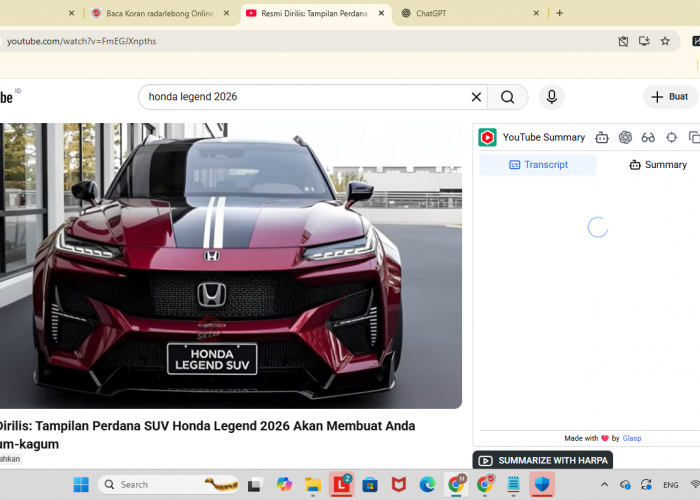
Task: Open Microsoft Edge from taskbar
Action: tap(427, 484)
